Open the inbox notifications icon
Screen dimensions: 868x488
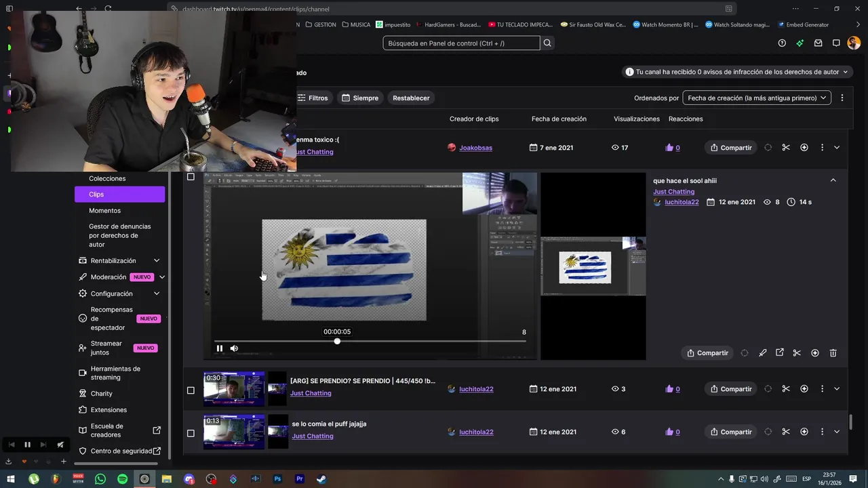click(x=818, y=43)
